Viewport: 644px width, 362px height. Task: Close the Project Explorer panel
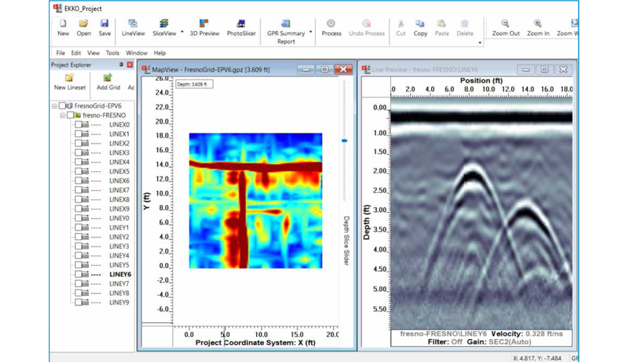point(130,65)
